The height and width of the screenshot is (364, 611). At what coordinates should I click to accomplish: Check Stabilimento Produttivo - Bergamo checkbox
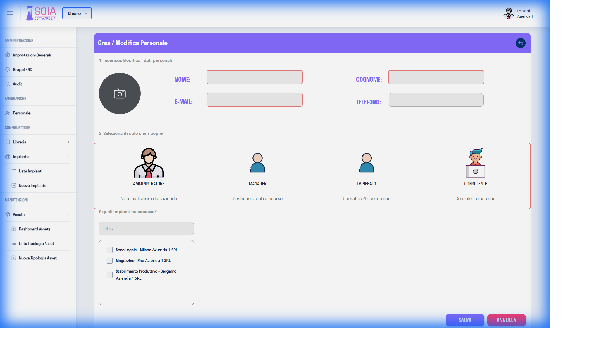coord(109,275)
